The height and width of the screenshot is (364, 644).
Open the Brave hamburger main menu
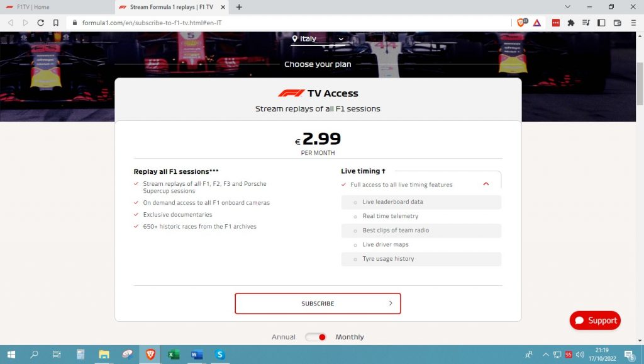coord(633,23)
